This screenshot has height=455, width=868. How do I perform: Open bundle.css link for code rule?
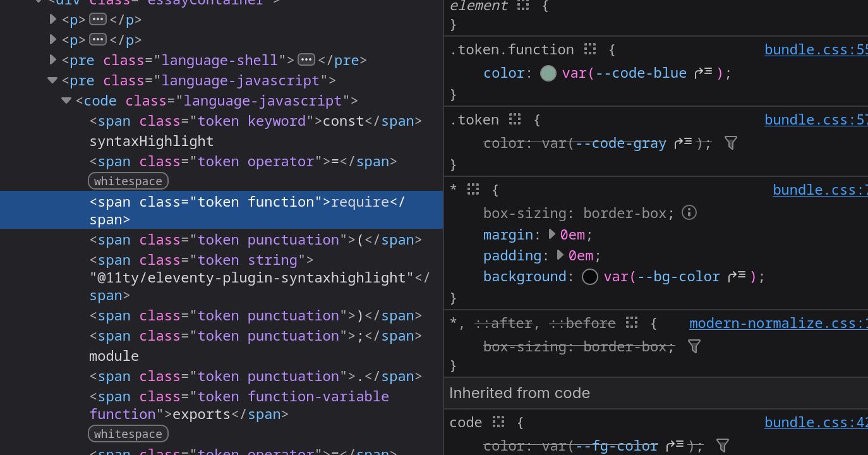pyautogui.click(x=816, y=422)
